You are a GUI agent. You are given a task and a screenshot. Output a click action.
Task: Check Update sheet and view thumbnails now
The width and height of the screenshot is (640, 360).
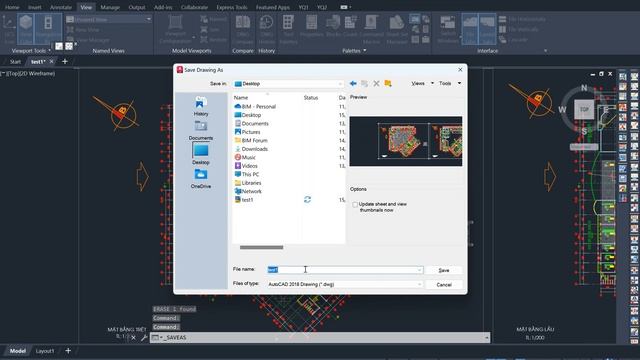pyautogui.click(x=355, y=204)
